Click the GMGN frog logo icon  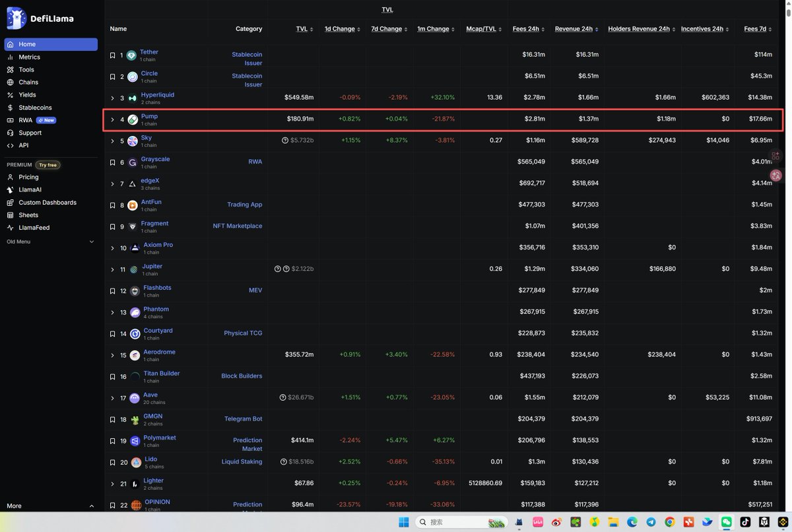[x=135, y=420]
